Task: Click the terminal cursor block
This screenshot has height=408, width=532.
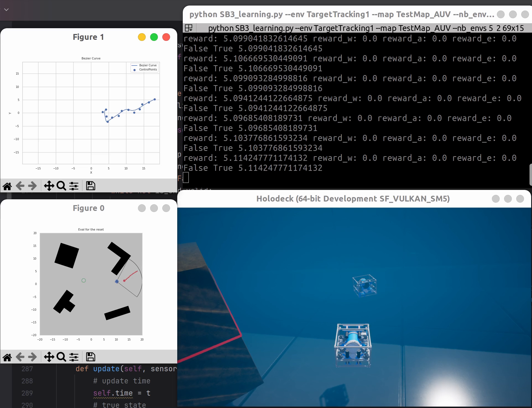Action: click(x=186, y=177)
